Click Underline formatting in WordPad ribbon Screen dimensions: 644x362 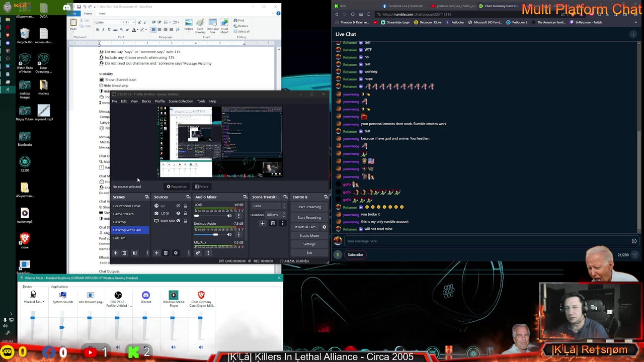tap(109, 30)
